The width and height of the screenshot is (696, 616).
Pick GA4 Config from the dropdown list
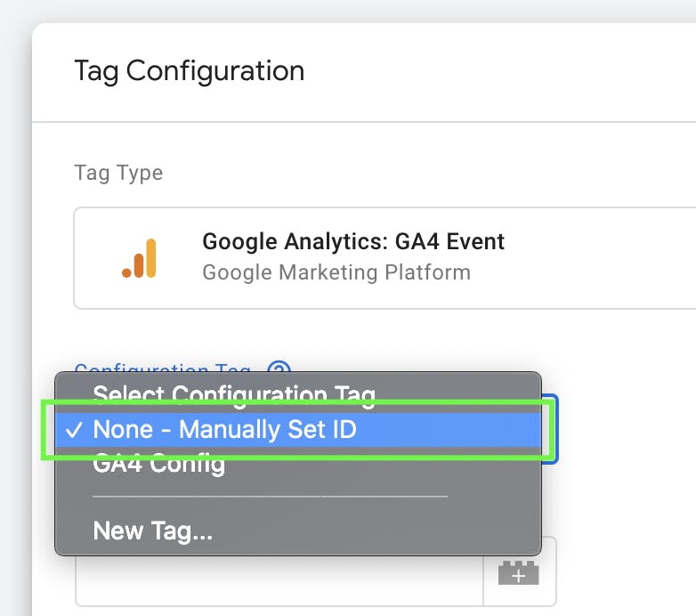[x=159, y=464]
